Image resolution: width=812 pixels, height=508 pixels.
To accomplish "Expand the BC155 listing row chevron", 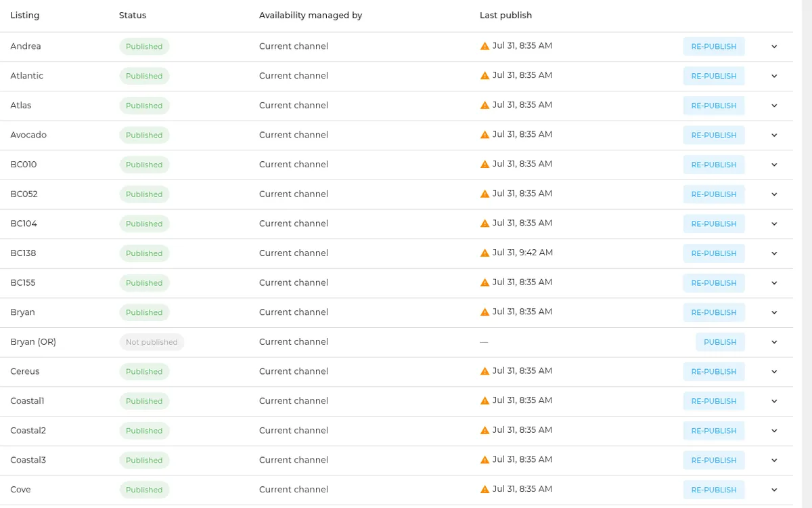I will [x=774, y=283].
